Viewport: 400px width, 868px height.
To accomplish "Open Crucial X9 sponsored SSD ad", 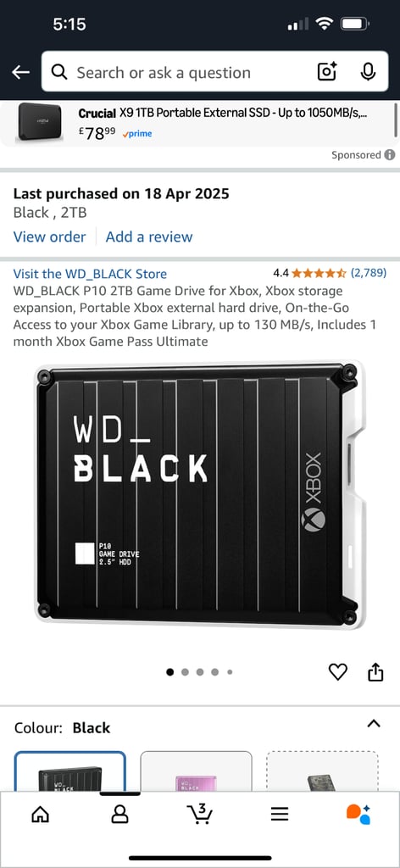I will tap(198, 123).
